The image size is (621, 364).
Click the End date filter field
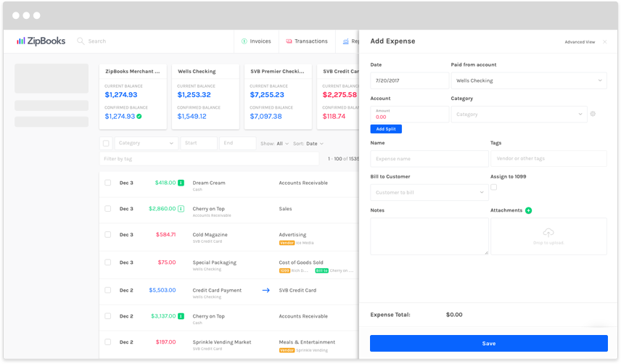tap(238, 144)
